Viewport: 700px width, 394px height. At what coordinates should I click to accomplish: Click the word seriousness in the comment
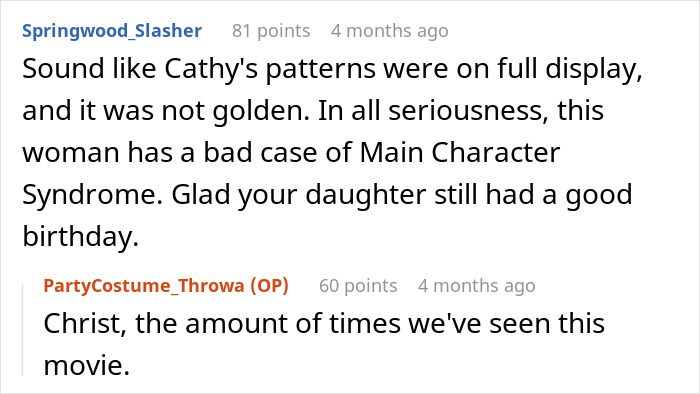tap(468, 111)
